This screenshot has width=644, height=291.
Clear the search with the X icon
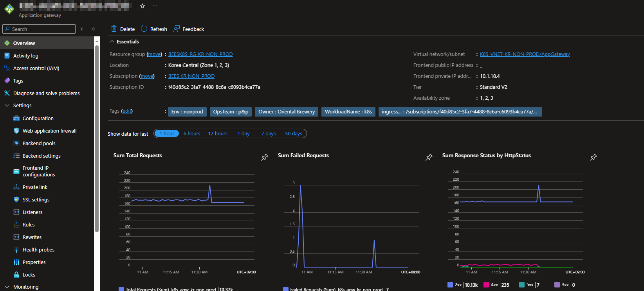click(x=82, y=29)
